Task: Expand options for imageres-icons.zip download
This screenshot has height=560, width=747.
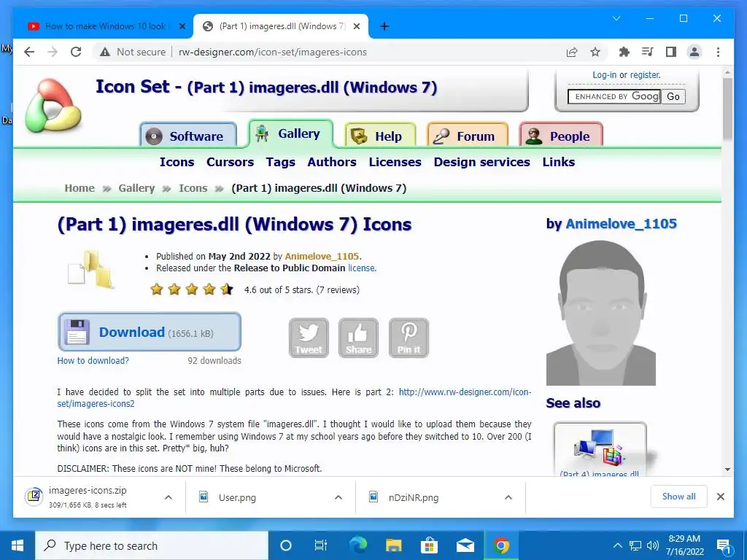Action: click(x=169, y=497)
